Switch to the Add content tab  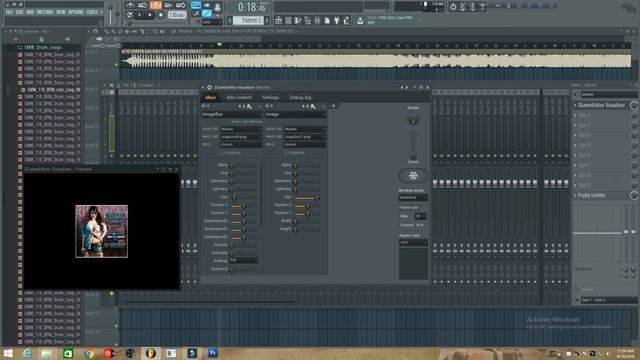[x=239, y=98]
